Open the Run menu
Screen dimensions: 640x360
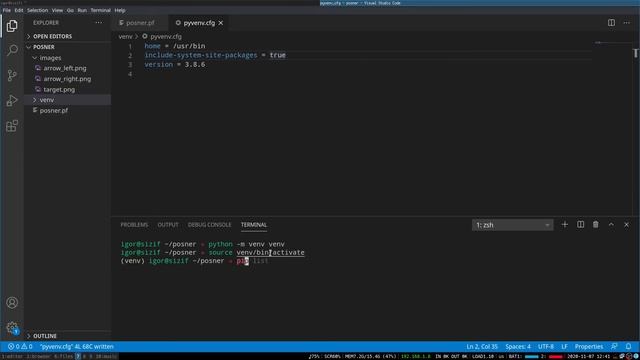coord(82,10)
